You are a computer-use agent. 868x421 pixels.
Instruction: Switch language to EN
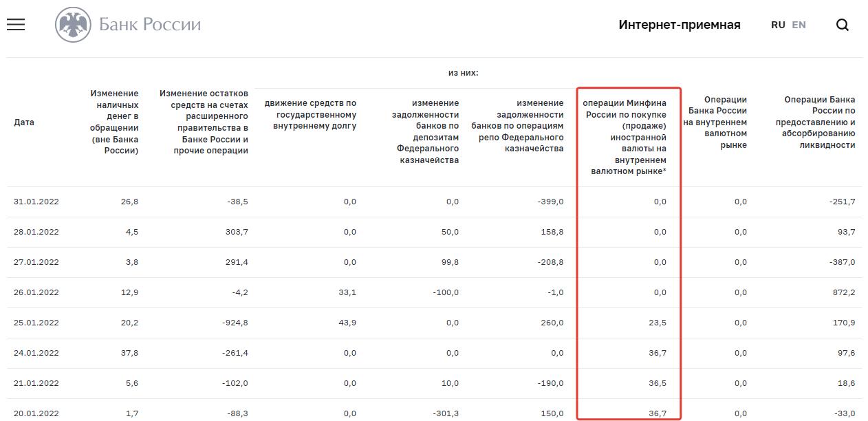point(799,25)
